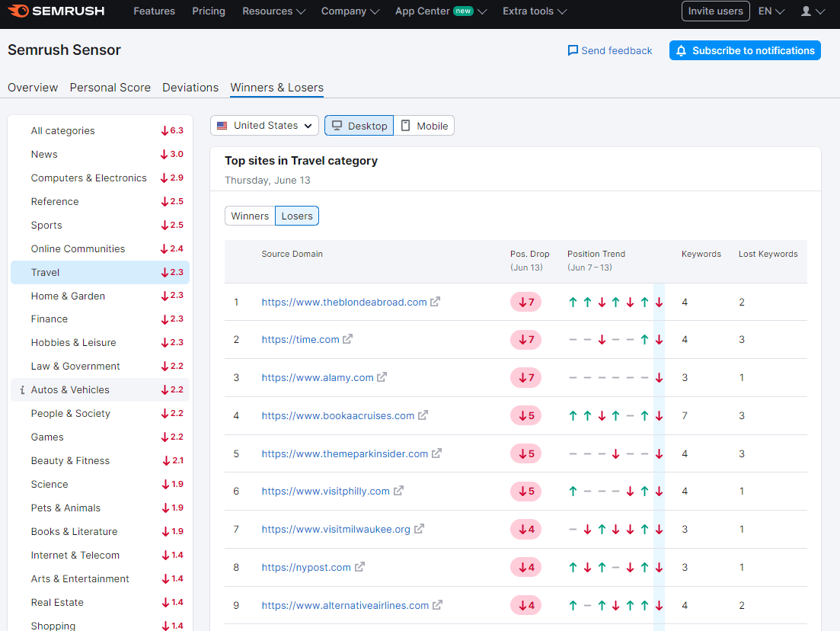
Task: Click external link icon next to nypost.com
Action: [x=359, y=567]
